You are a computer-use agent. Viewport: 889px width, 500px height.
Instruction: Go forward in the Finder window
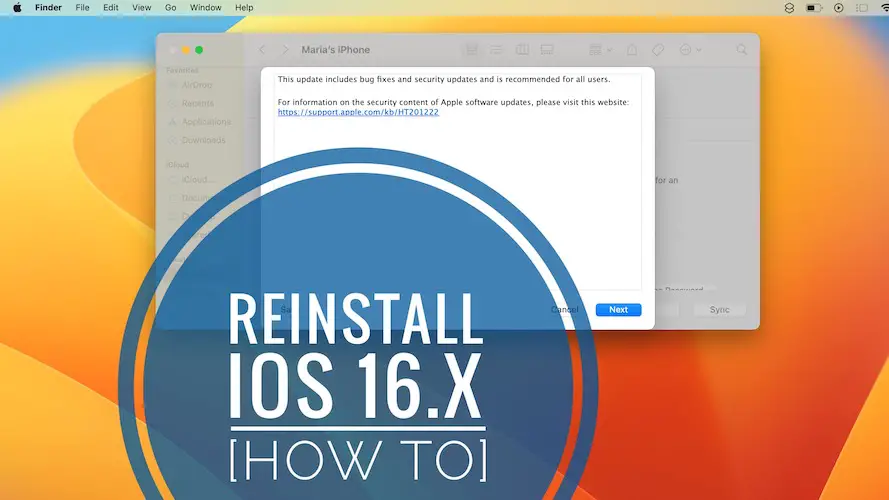285,50
